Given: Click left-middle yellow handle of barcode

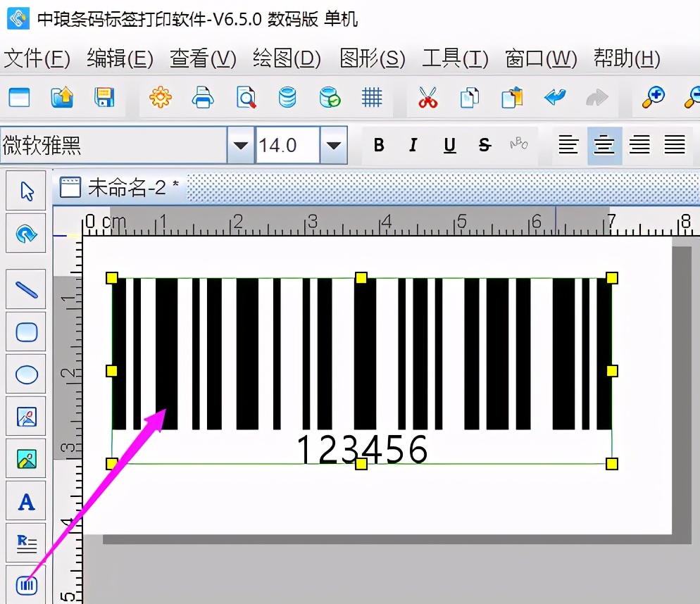Looking at the screenshot, I should click(x=111, y=371).
